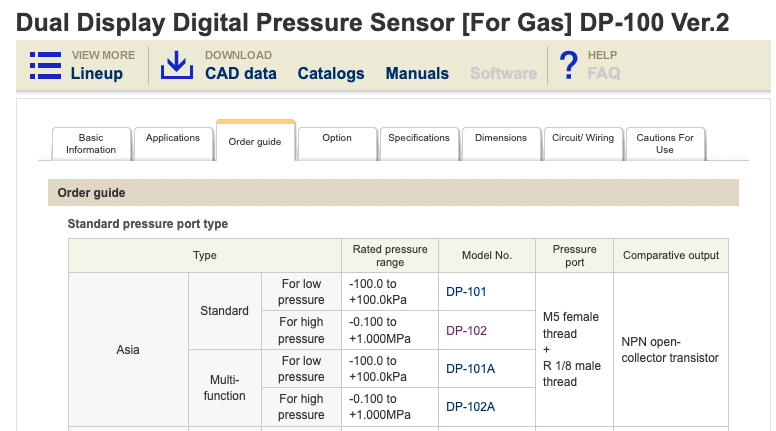Open the Lineup link
The height and width of the screenshot is (431, 776).
pos(97,73)
